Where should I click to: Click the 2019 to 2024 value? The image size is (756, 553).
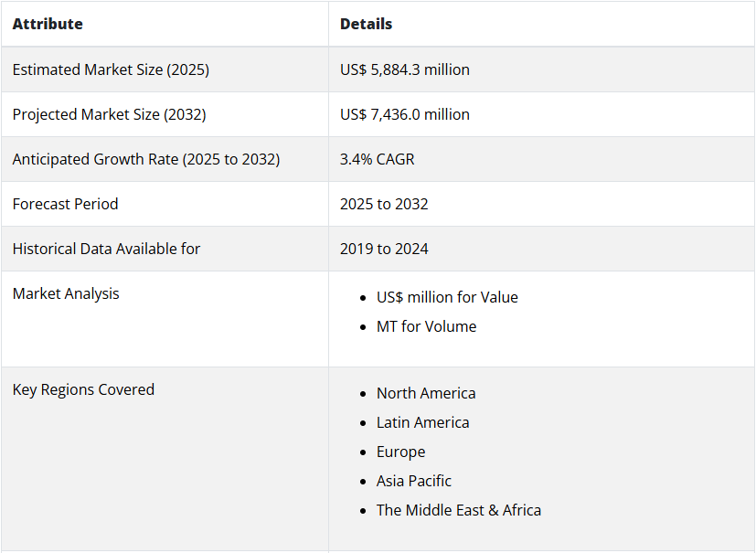coord(384,249)
